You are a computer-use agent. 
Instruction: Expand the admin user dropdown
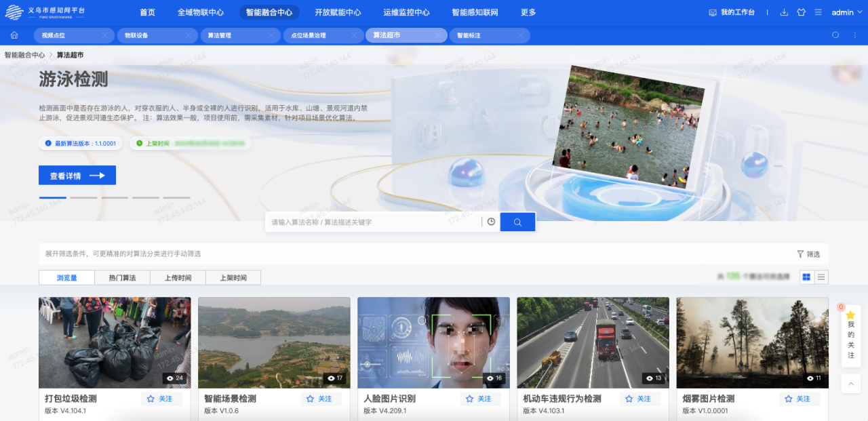(x=846, y=12)
